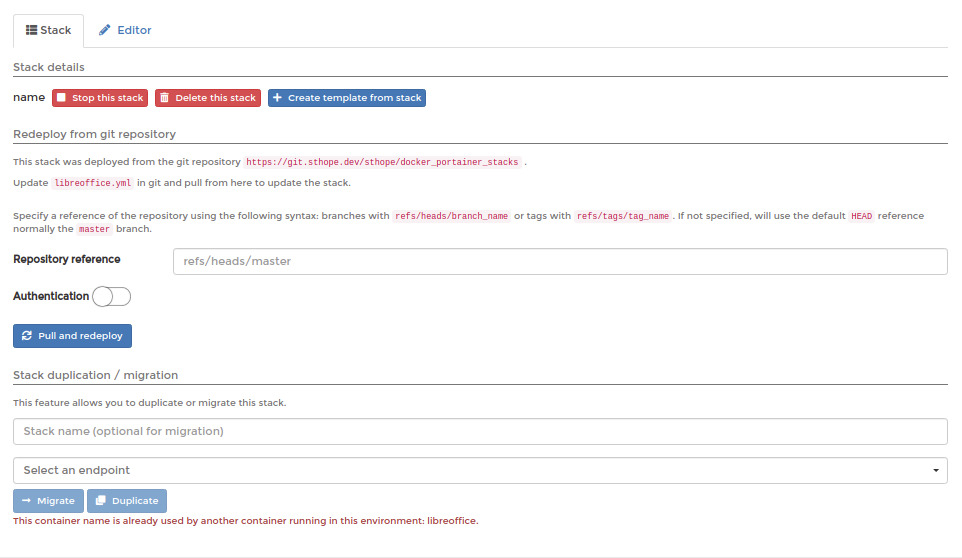
Task: Focus the Repository reference input field
Action: 560,261
